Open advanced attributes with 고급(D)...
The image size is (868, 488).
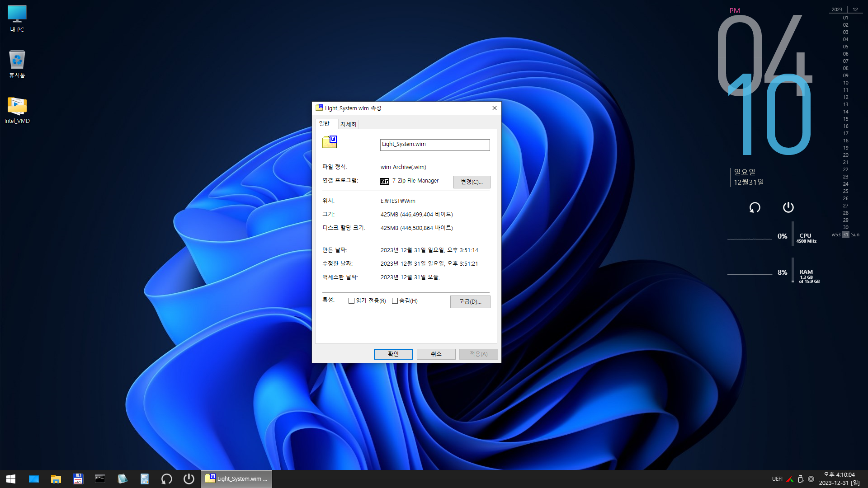470,302
